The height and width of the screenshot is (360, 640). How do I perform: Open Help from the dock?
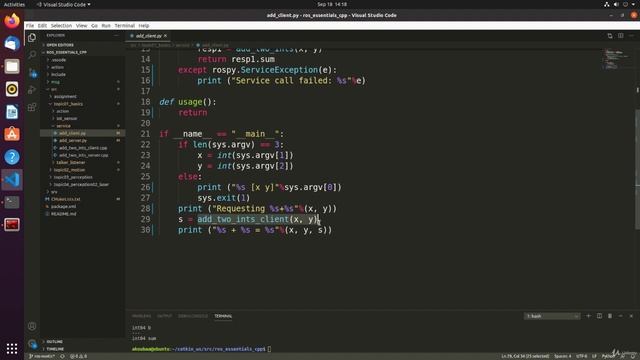coord(12,157)
